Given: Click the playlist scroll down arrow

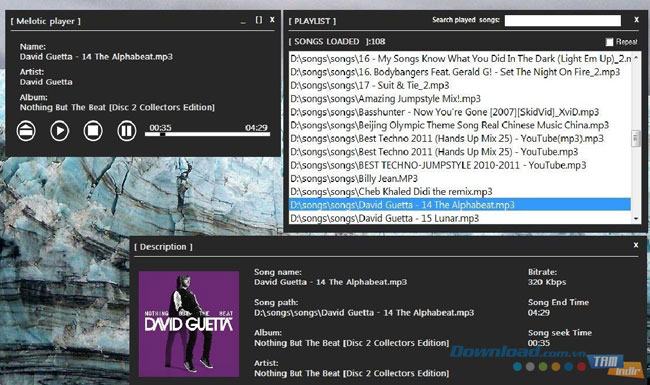Looking at the screenshot, I should (636, 218).
